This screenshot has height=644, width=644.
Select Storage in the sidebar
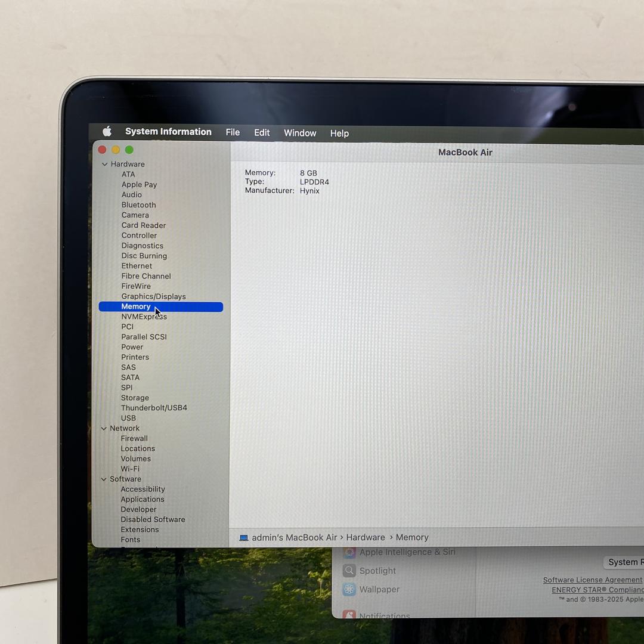tap(135, 398)
